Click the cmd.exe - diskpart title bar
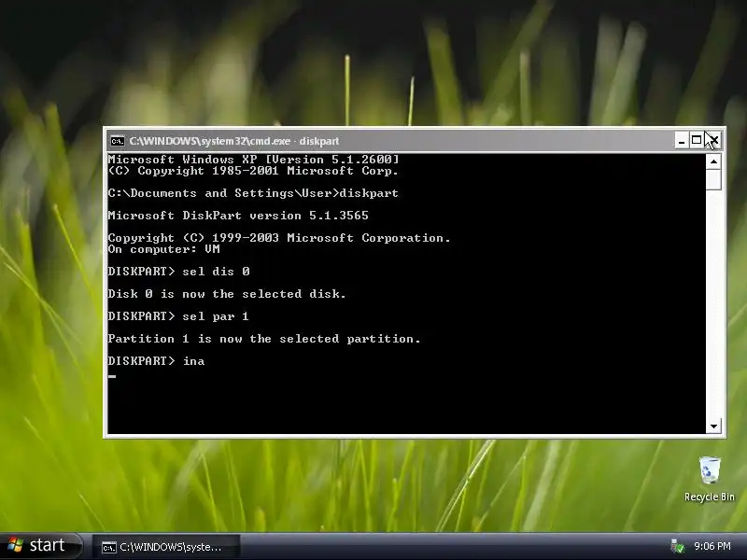 (x=389, y=141)
